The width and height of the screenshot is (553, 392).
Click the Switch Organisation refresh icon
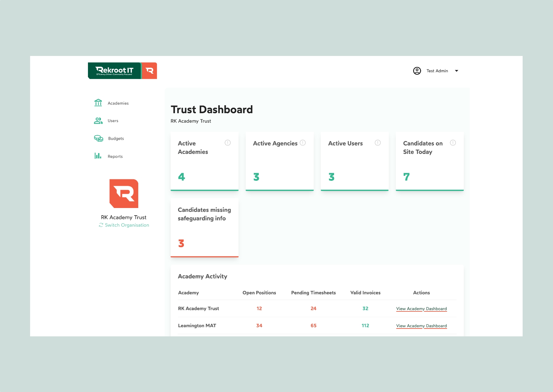click(x=101, y=225)
